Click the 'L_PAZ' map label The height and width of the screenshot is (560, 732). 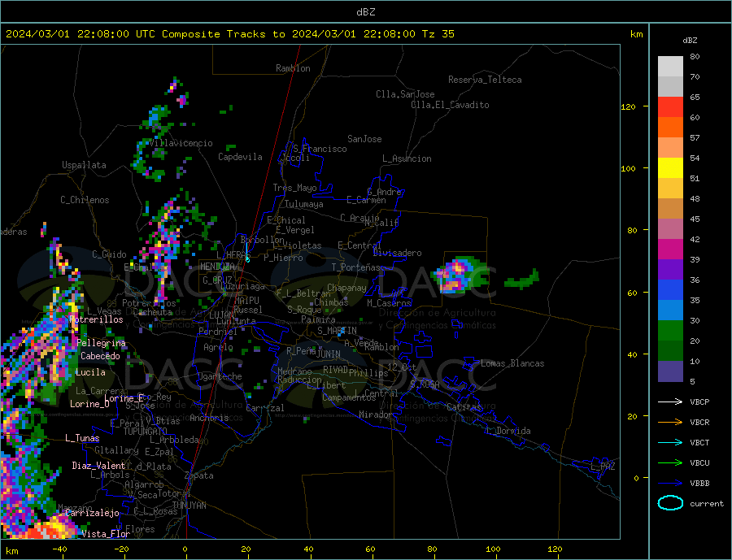[x=603, y=467]
